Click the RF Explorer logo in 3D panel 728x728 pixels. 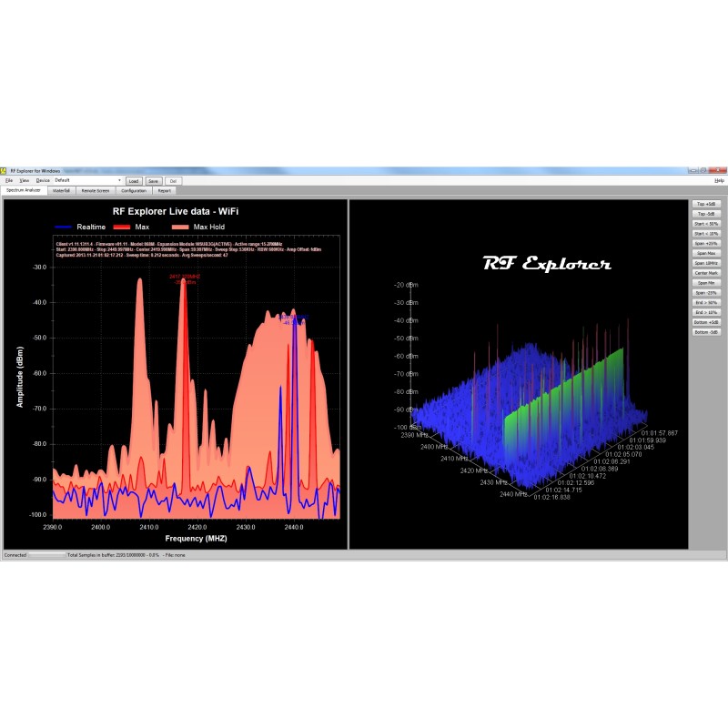(547, 263)
